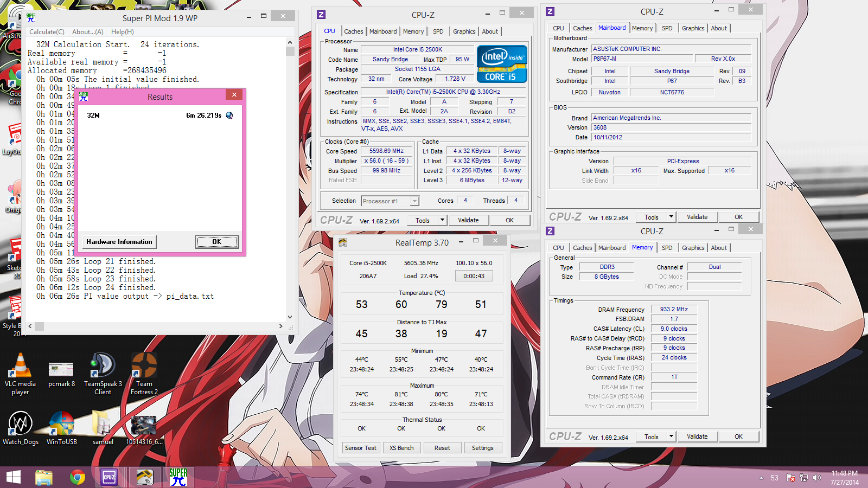Click the Super PI title bar icon

pos(31,18)
